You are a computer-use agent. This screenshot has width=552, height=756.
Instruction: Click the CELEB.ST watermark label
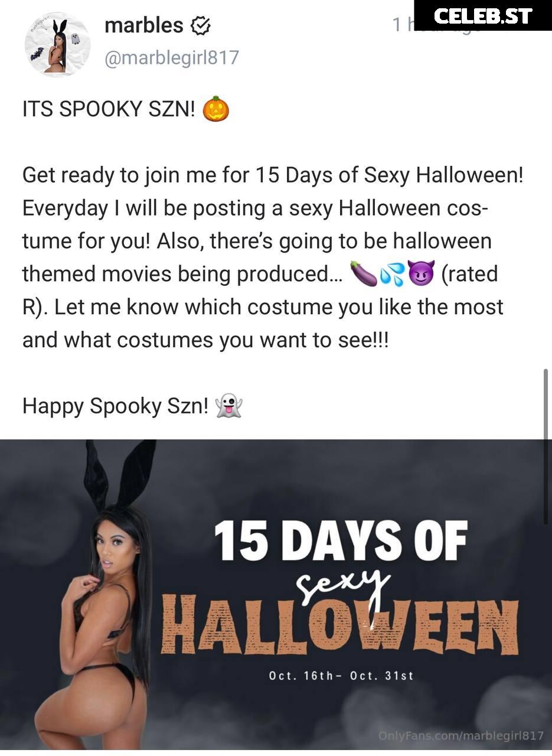[x=483, y=15]
